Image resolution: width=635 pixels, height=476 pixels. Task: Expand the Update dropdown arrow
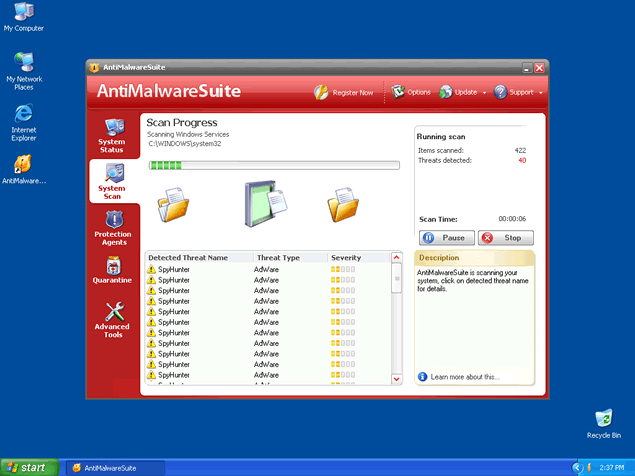point(484,93)
